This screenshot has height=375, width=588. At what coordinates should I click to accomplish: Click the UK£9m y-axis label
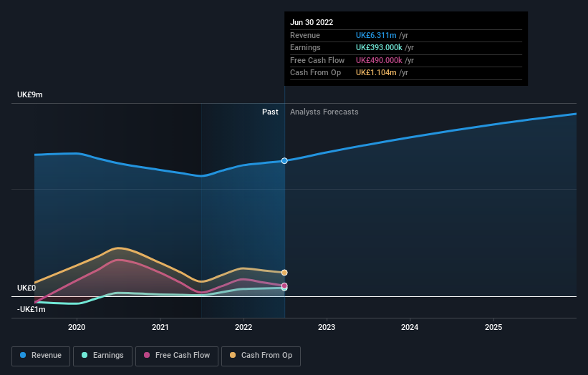tap(29, 94)
